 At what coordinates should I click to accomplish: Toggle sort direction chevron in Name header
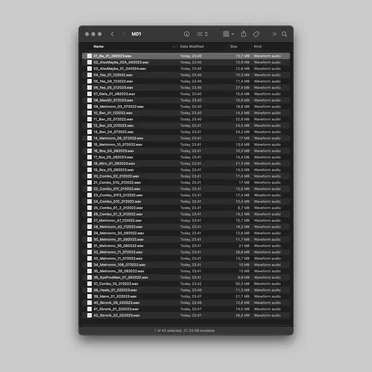(174, 47)
